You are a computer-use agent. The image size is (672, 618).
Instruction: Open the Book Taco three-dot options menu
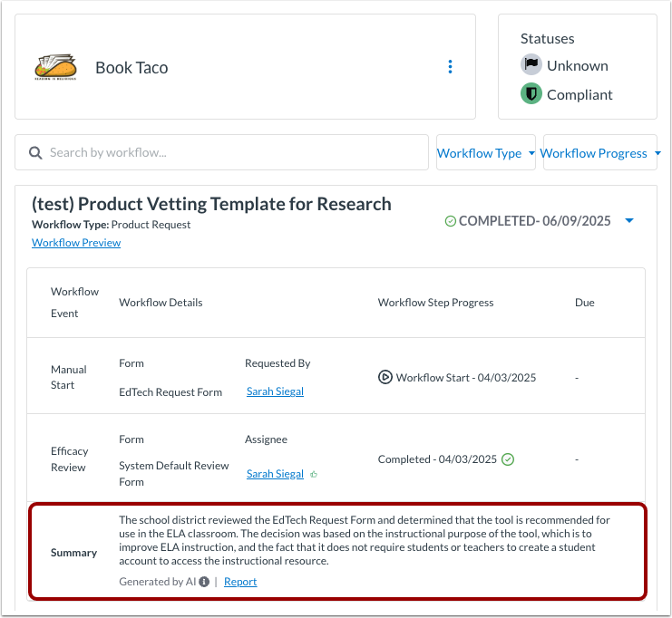tap(450, 67)
